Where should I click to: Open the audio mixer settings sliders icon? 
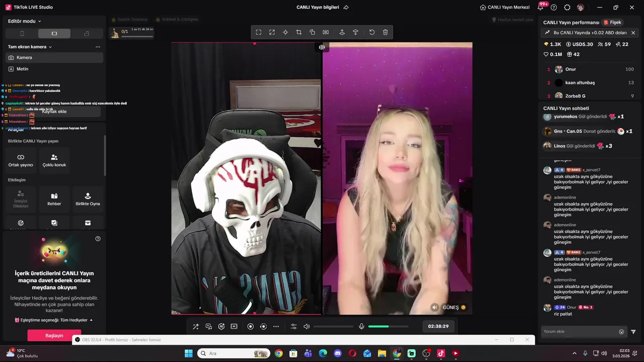pyautogui.click(x=294, y=326)
